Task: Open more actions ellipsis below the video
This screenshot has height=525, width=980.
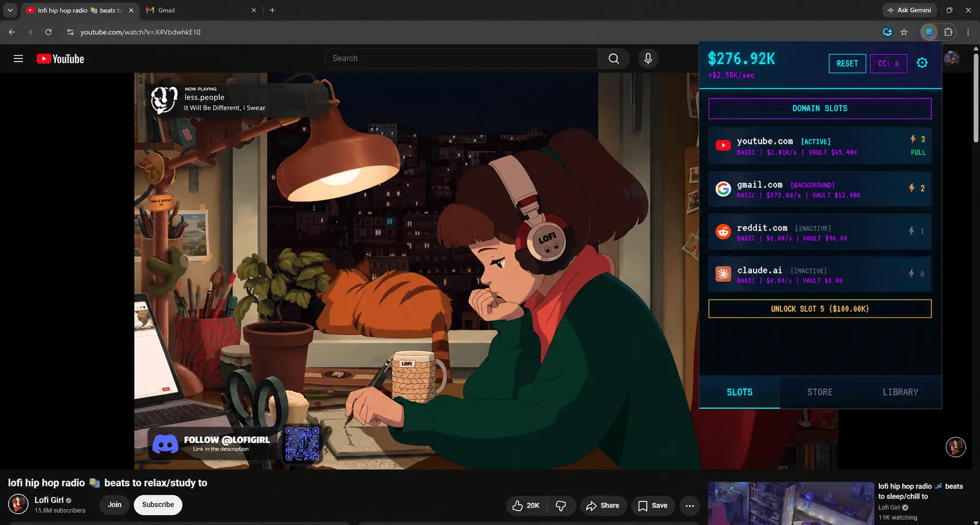Action: [690, 506]
